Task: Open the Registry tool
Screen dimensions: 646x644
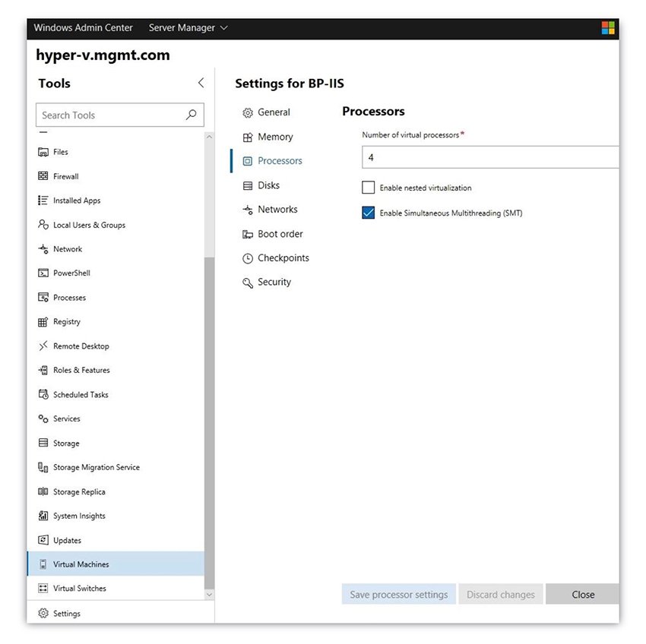Action: pyautogui.click(x=67, y=321)
